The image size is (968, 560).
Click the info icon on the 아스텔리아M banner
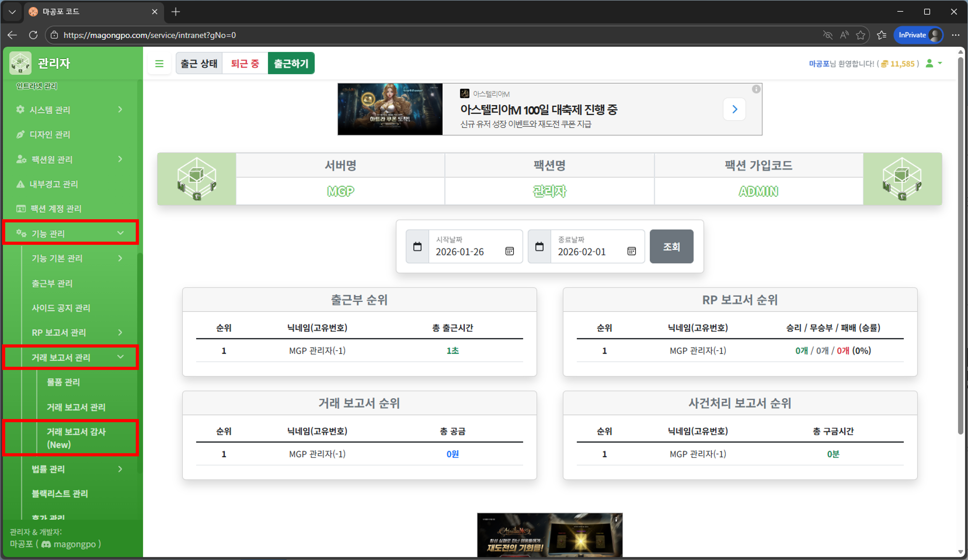(x=756, y=89)
